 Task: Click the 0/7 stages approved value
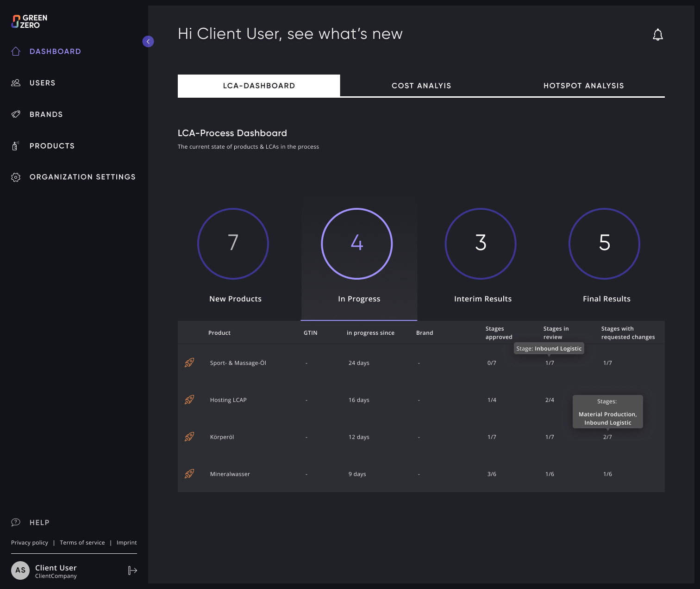(492, 363)
